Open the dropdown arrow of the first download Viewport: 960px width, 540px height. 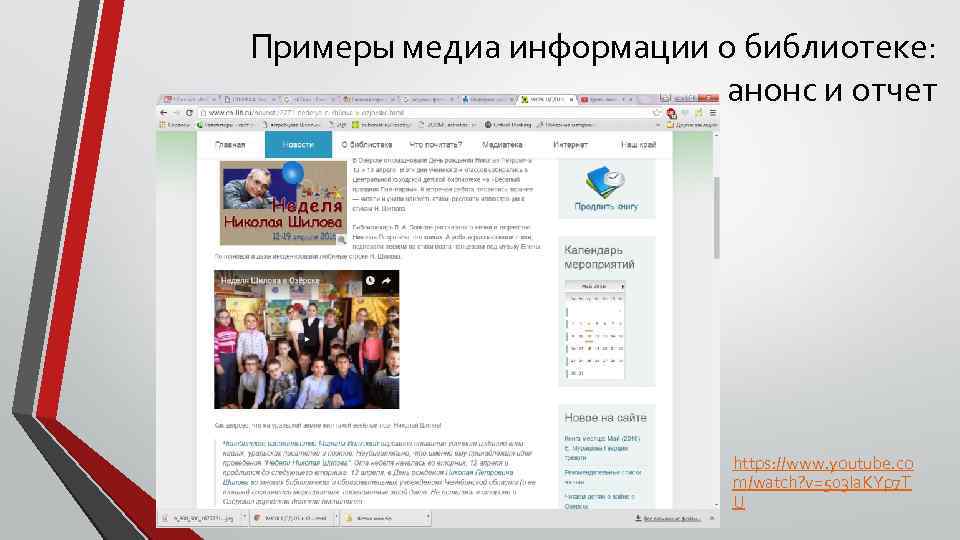click(x=244, y=518)
